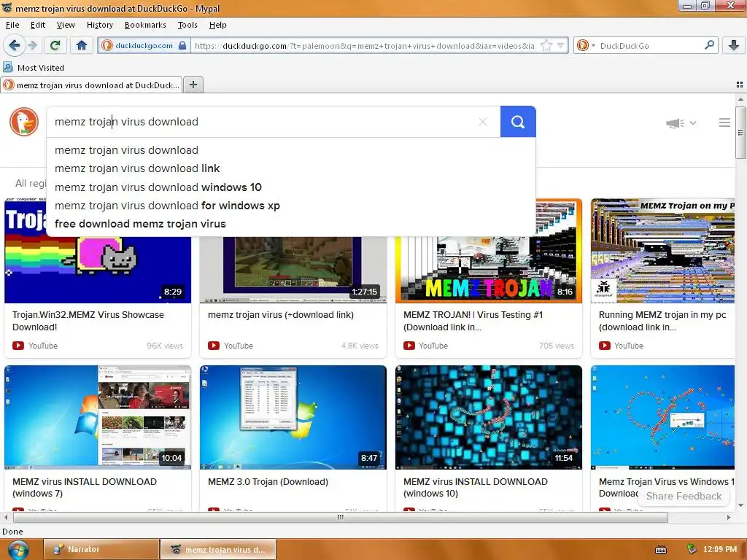Click the blue search magnifier button
Image resolution: width=747 pixels, height=560 pixels.
click(x=518, y=122)
